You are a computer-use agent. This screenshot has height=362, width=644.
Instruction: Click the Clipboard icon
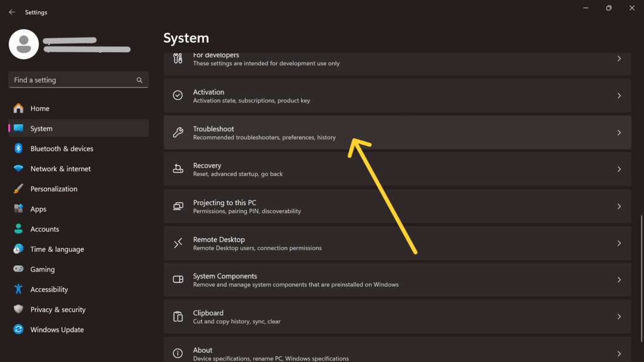[178, 317]
